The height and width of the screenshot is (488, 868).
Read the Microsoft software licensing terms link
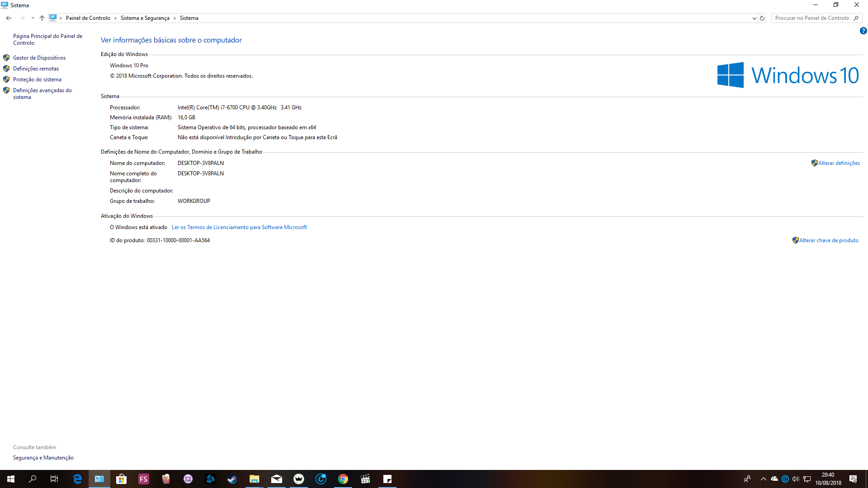coord(239,227)
